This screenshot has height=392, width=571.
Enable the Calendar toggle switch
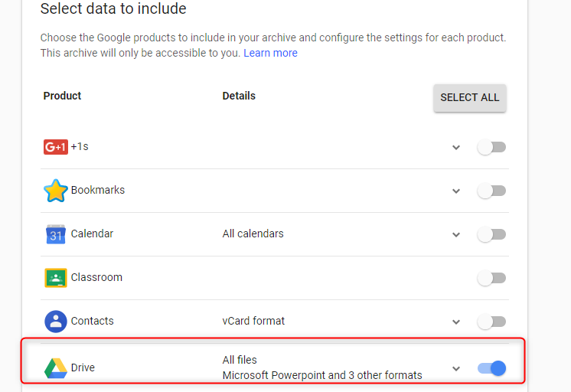pyautogui.click(x=491, y=234)
